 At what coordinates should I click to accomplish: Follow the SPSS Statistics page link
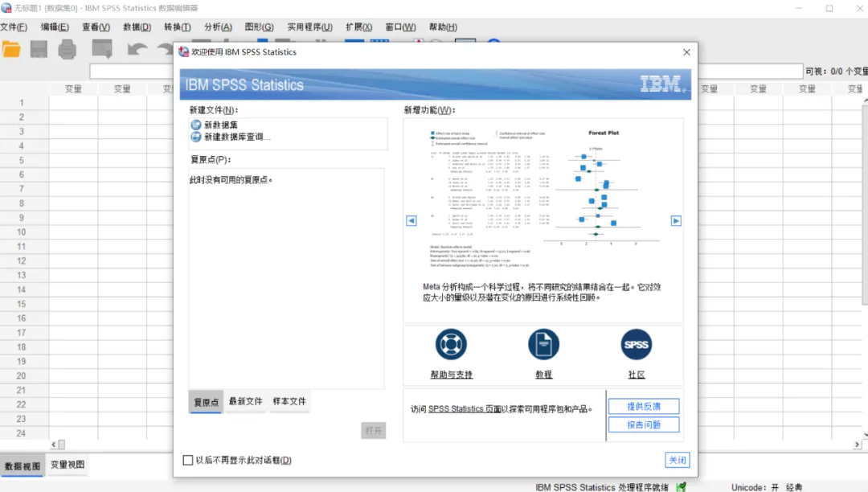465,409
